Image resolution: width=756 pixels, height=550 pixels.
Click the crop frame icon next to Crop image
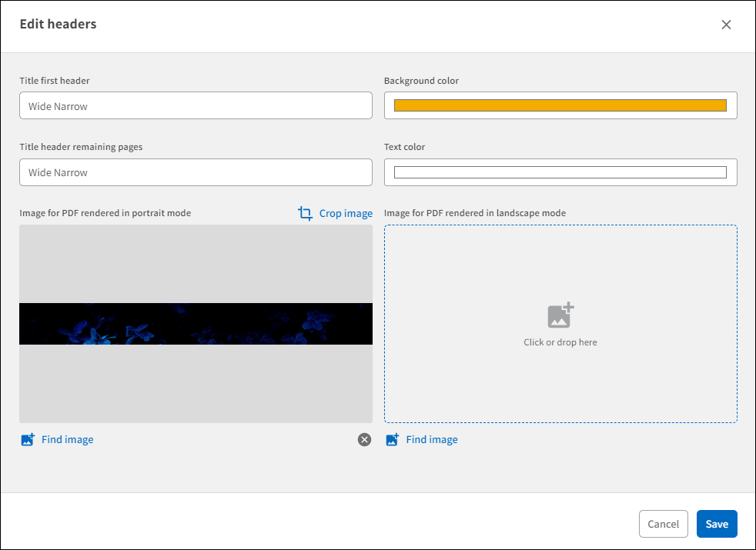pos(306,213)
